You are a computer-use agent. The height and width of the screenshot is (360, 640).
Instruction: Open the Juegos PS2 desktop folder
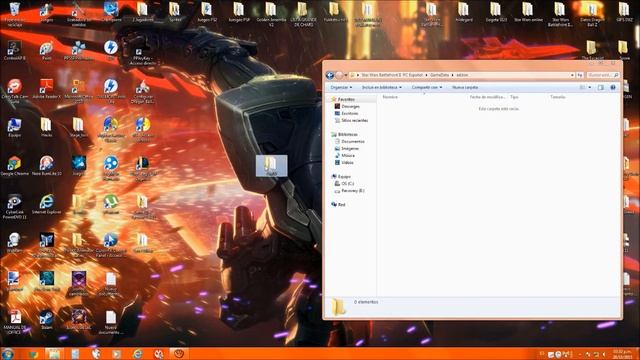pyautogui.click(x=207, y=11)
